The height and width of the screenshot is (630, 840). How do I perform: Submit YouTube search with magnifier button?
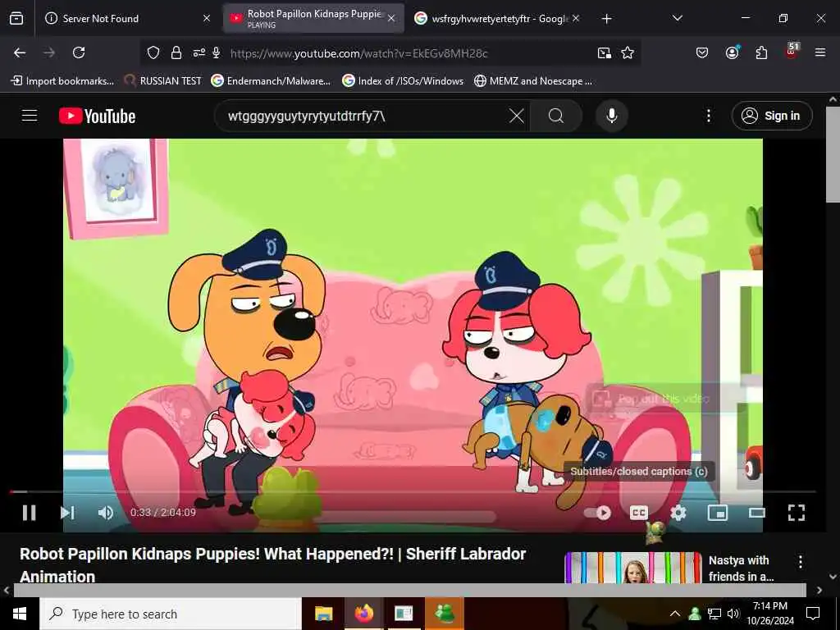click(556, 116)
